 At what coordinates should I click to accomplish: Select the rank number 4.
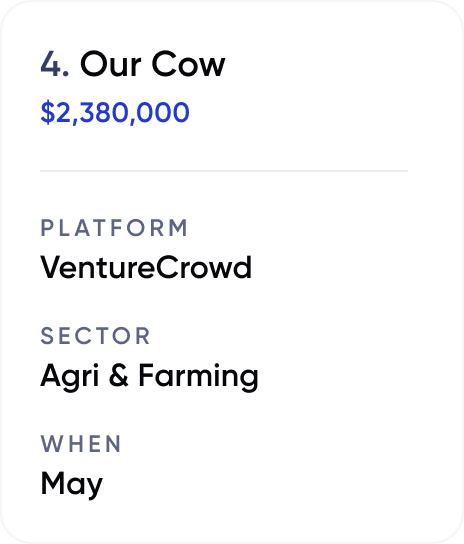coord(54,64)
